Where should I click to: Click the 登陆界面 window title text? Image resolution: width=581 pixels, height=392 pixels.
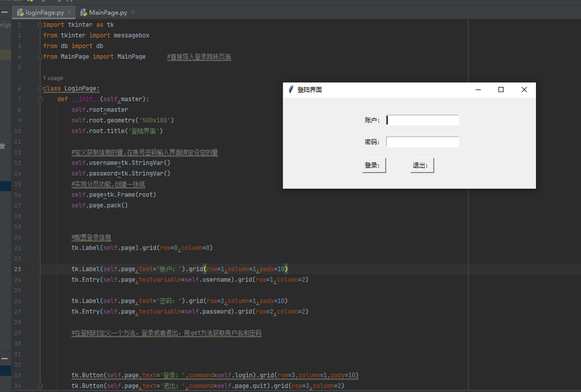click(309, 90)
